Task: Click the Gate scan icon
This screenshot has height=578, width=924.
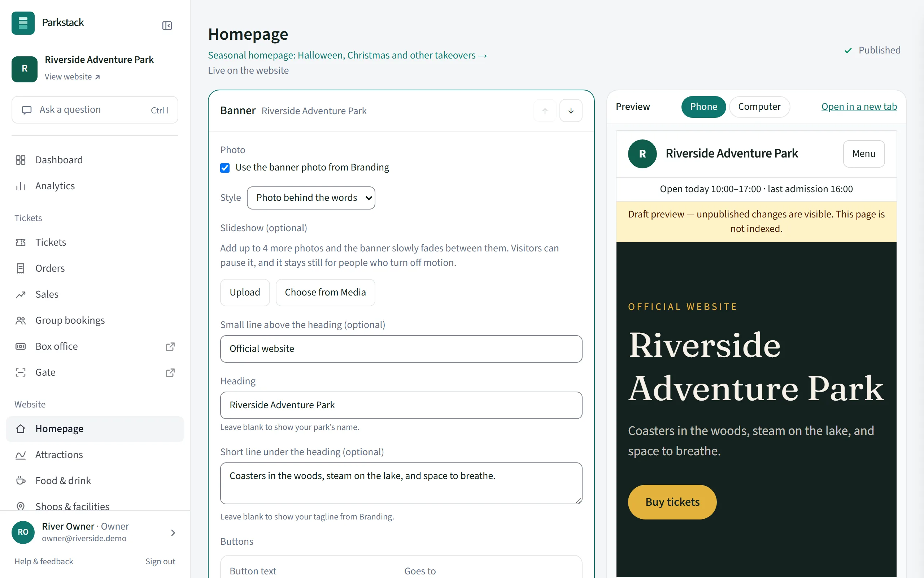Action: 21,372
